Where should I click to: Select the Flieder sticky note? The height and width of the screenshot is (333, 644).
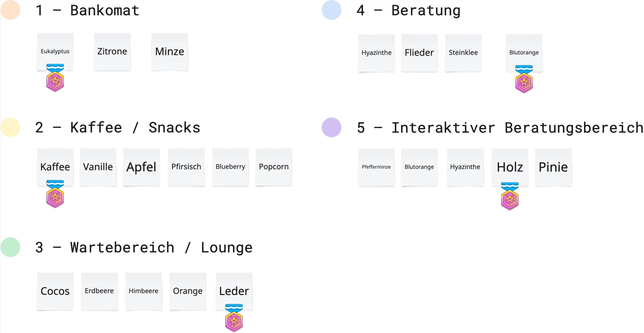click(419, 53)
